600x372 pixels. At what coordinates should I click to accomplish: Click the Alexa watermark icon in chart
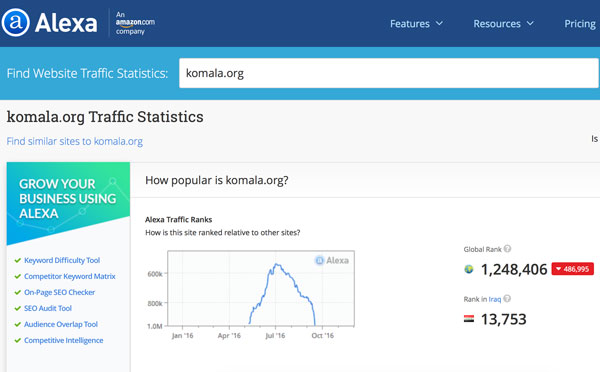tap(319, 261)
